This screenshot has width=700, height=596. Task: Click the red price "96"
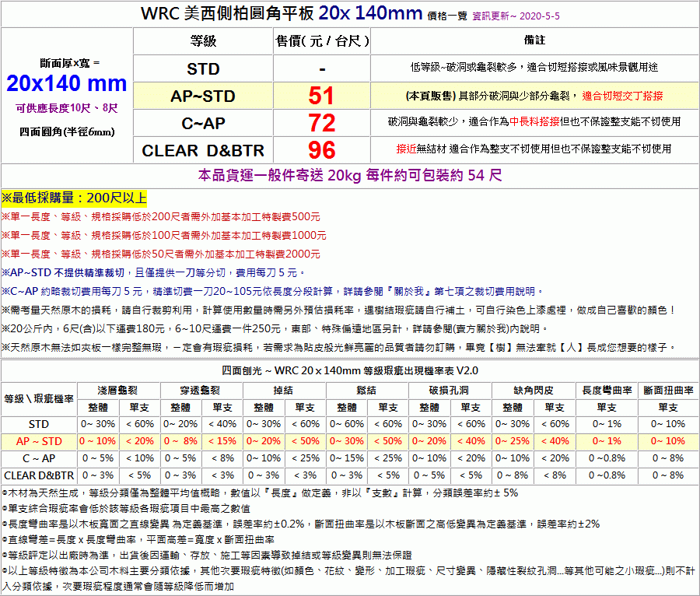coord(321,150)
